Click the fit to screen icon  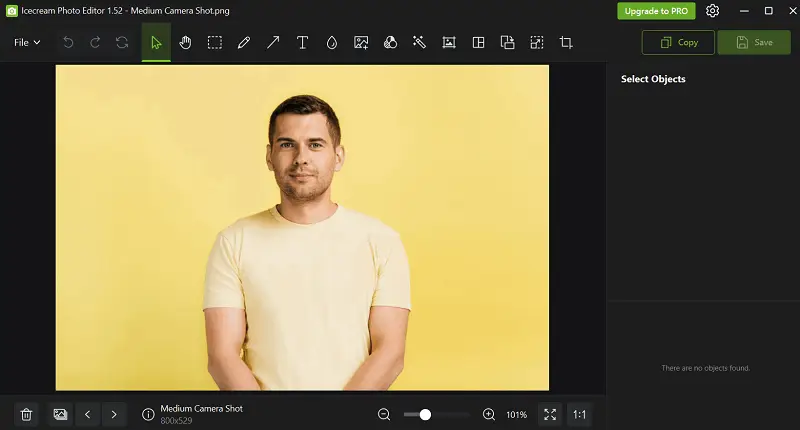pos(550,414)
